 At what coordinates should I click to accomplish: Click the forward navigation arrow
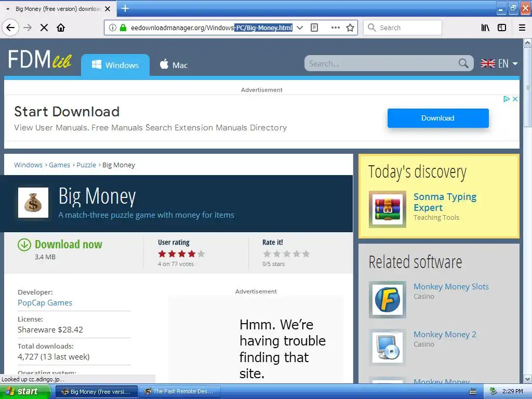point(28,28)
